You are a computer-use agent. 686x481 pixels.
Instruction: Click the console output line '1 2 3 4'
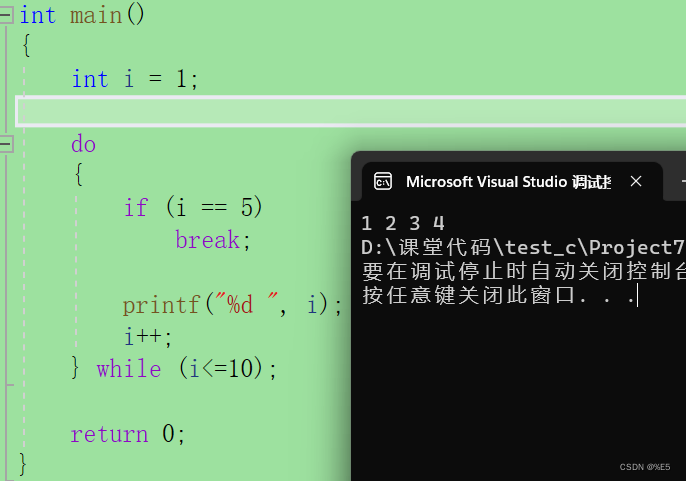[403, 223]
